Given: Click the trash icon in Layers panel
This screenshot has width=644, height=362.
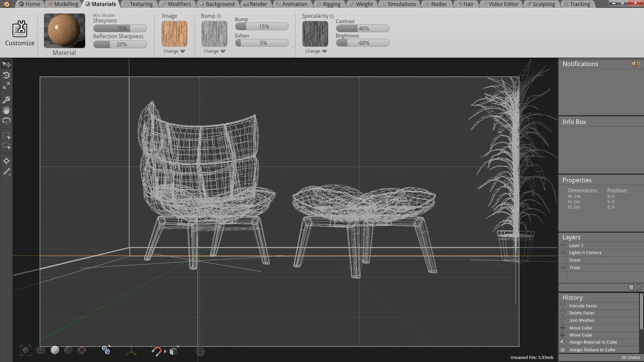Looking at the screenshot, I should click(x=639, y=288).
